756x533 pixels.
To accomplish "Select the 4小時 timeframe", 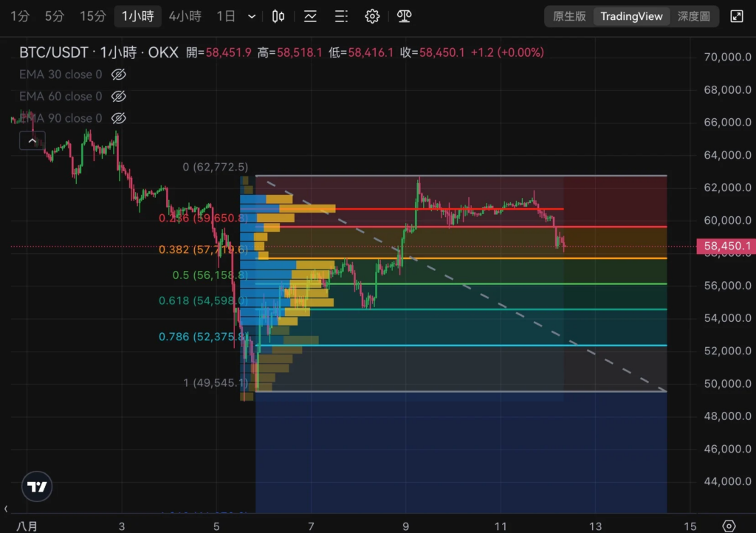I will click(185, 16).
